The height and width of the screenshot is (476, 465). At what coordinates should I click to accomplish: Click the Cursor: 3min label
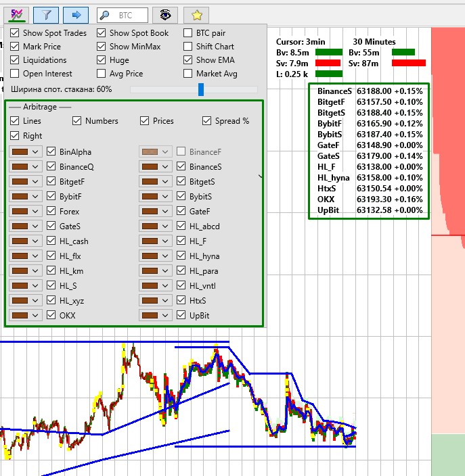pos(301,42)
